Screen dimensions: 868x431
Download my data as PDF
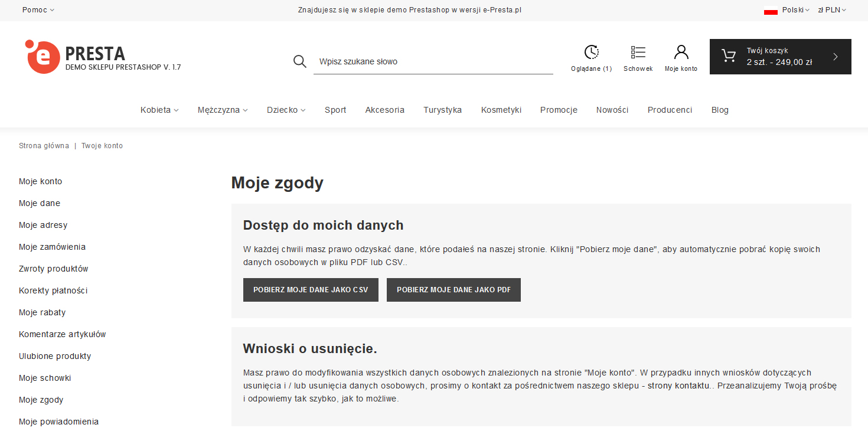(453, 290)
